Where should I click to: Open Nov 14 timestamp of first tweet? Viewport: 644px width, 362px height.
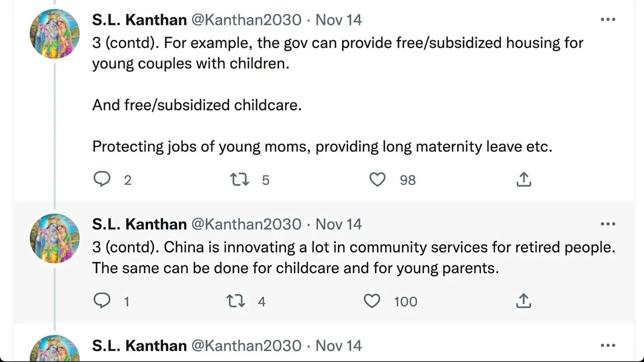click(338, 20)
